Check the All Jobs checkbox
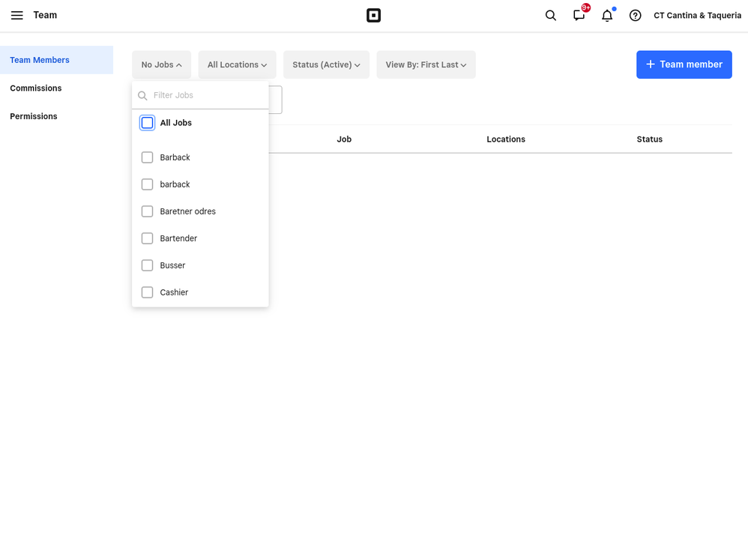The height and width of the screenshot is (560, 748). [147, 122]
